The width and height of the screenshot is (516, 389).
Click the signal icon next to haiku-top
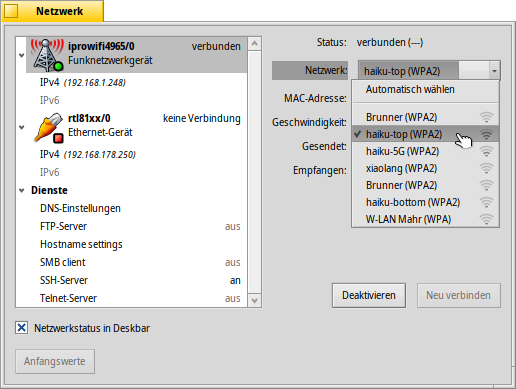click(x=486, y=134)
